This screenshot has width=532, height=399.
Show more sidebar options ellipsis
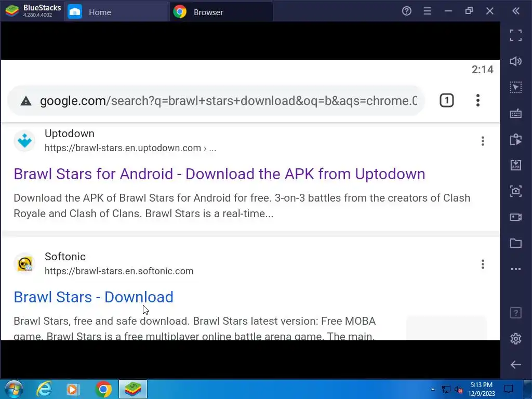click(x=516, y=269)
